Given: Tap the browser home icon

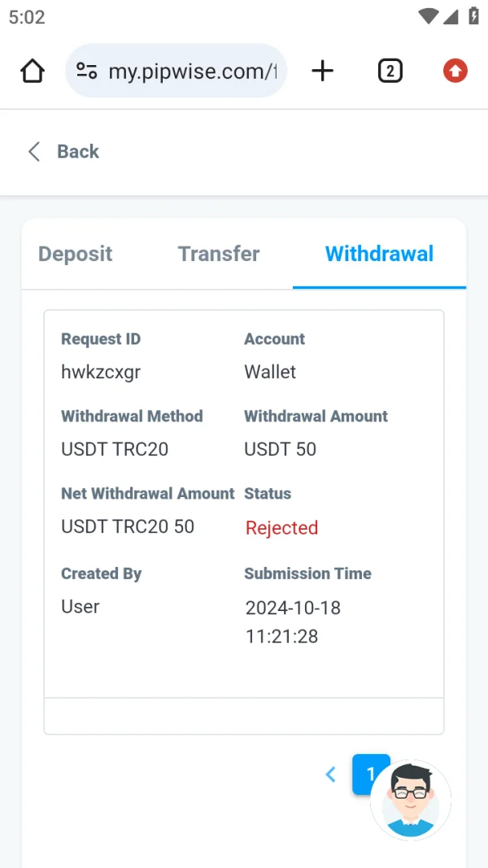Looking at the screenshot, I should tap(33, 72).
